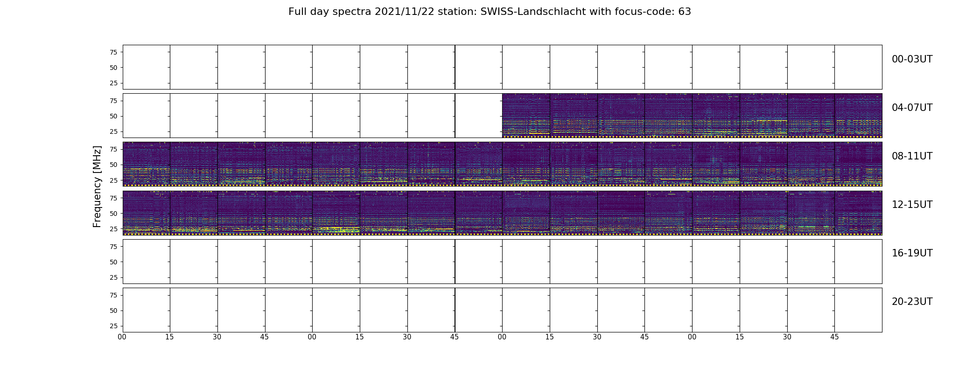Click the 25 tick of the 00-03UT row
The image size is (980, 373).
113,83
